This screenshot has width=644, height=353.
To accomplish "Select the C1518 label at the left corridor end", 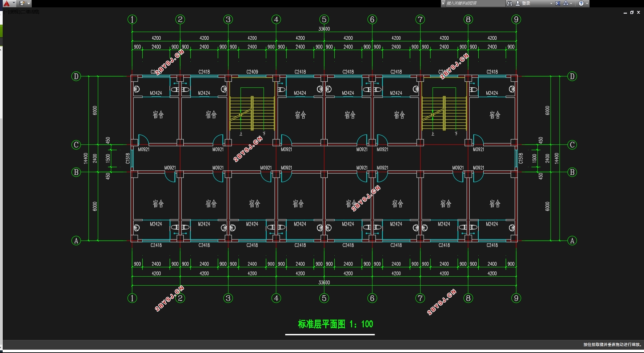I will tap(128, 158).
